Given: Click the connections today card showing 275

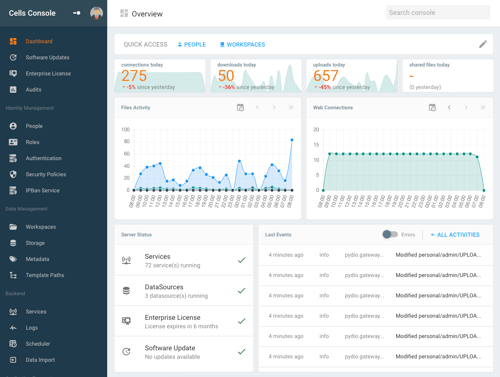Looking at the screenshot, I should (160, 76).
